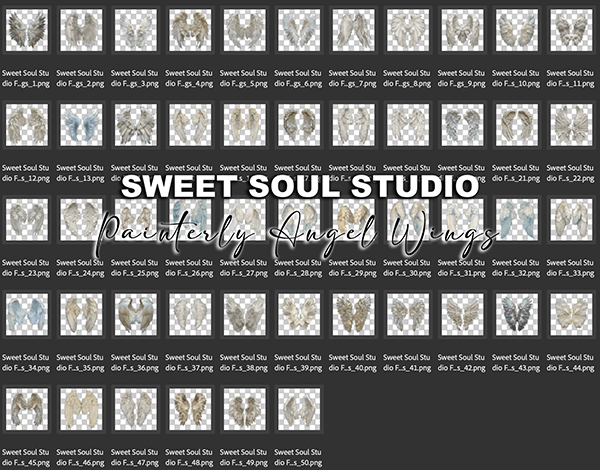Viewport: 600px width, 470px height.
Task: Select the wings thumbnail for file gs_1.png
Action: [x=27, y=30]
